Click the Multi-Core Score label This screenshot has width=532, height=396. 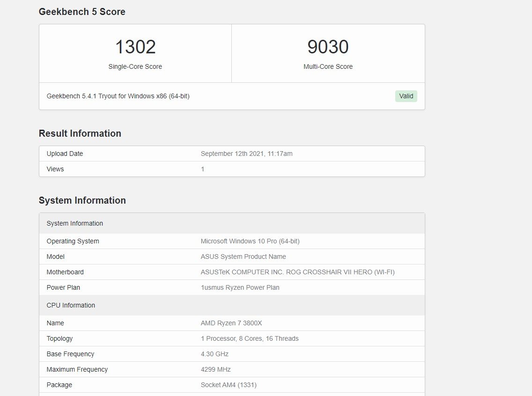pos(328,66)
